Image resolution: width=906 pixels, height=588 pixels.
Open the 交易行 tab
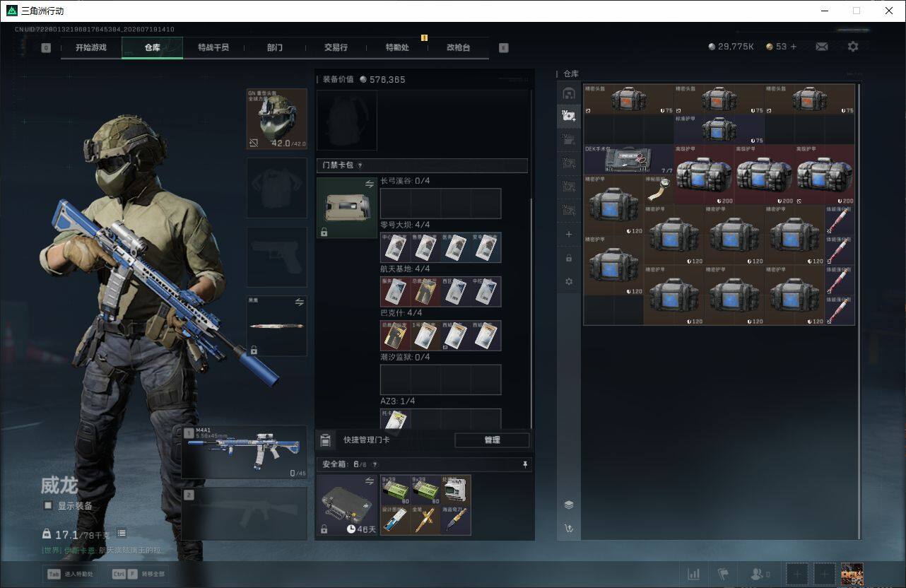pyautogui.click(x=336, y=47)
